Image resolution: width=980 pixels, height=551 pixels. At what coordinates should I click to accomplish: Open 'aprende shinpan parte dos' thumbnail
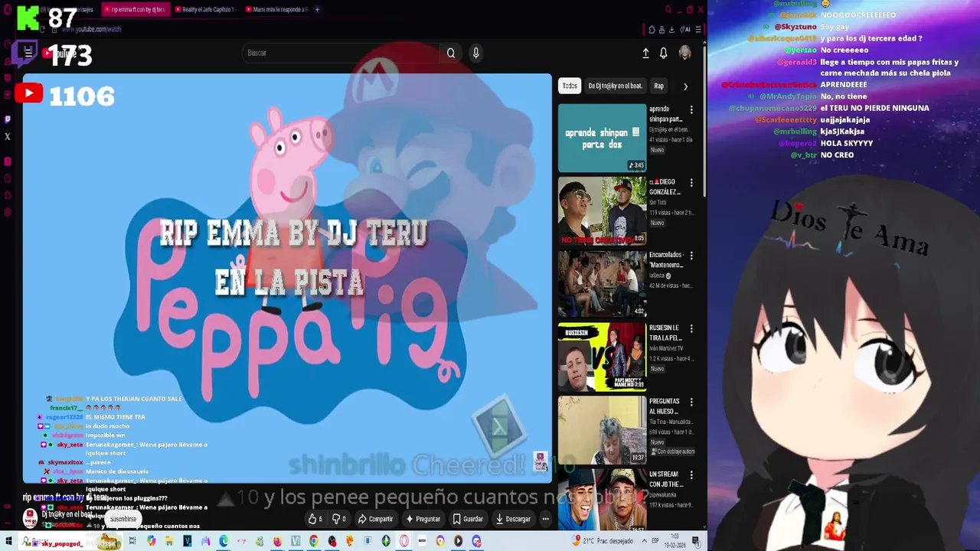(602, 138)
